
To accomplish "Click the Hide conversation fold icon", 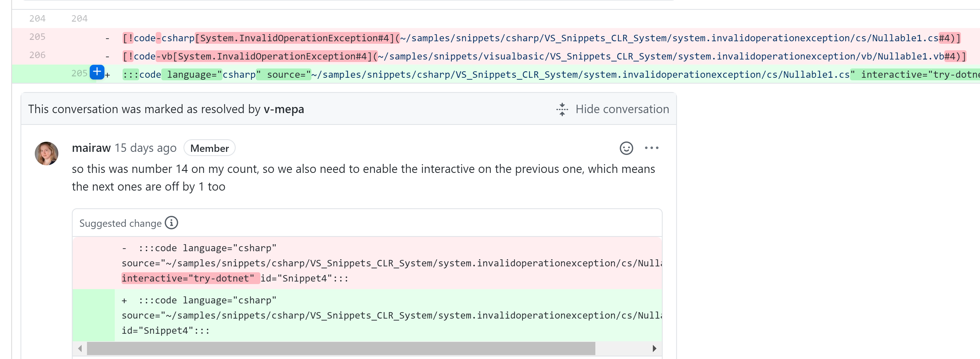I will 562,109.
